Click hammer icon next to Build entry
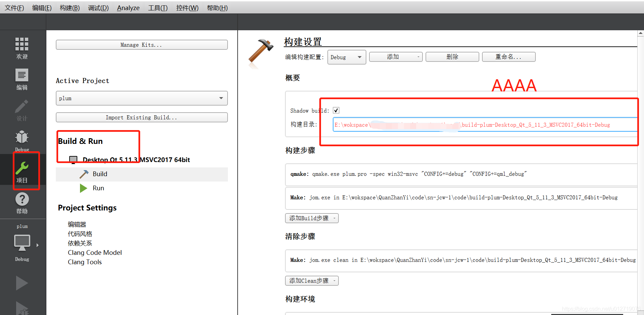 point(84,174)
